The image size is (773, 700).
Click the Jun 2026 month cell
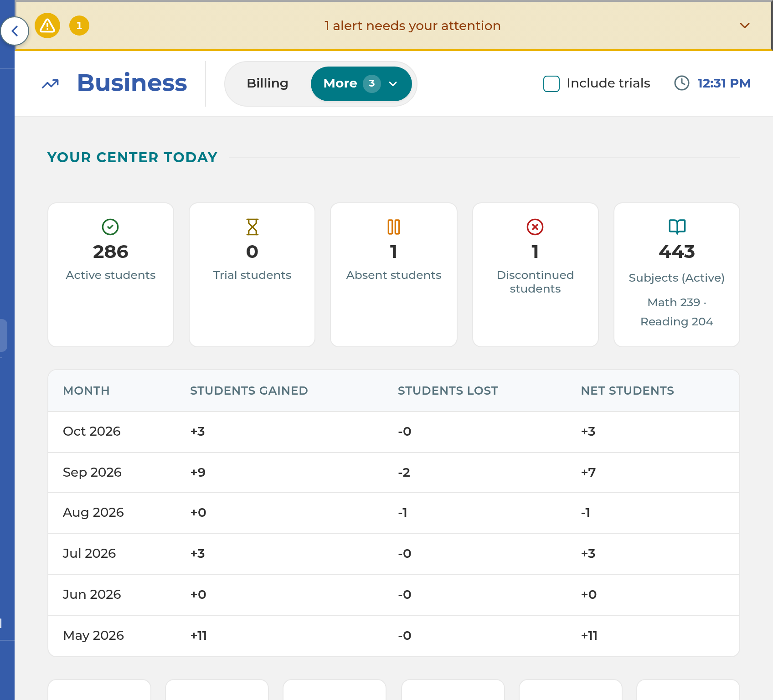[92, 594]
